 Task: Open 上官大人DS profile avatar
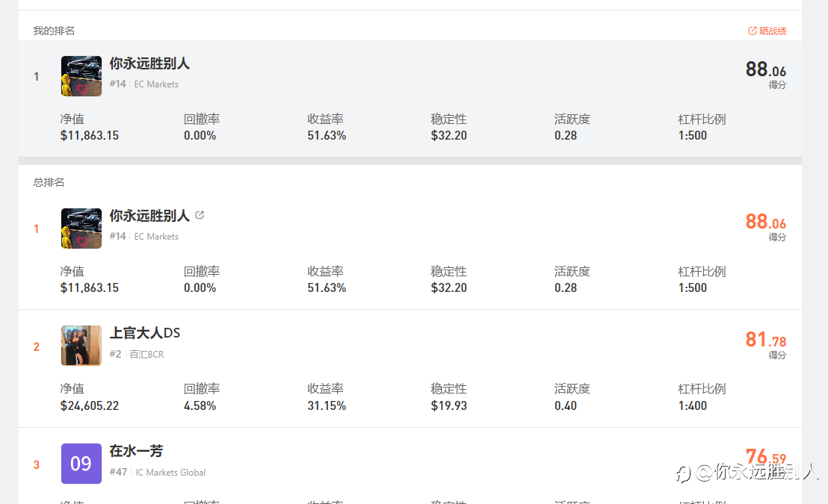click(81, 346)
